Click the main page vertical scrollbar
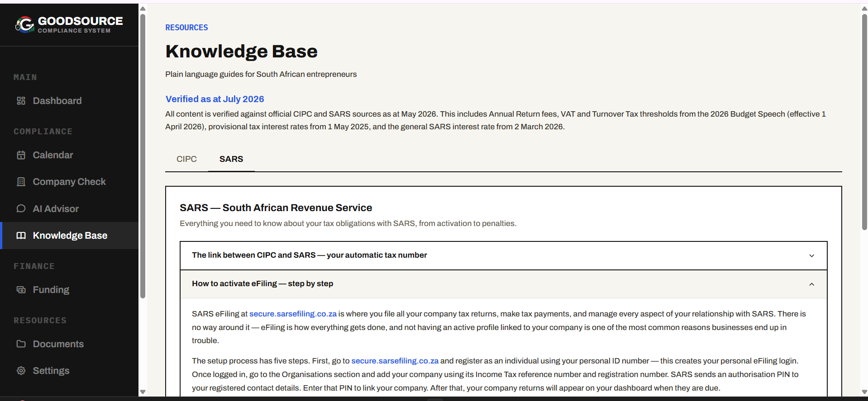This screenshot has width=868, height=401. (x=864, y=122)
